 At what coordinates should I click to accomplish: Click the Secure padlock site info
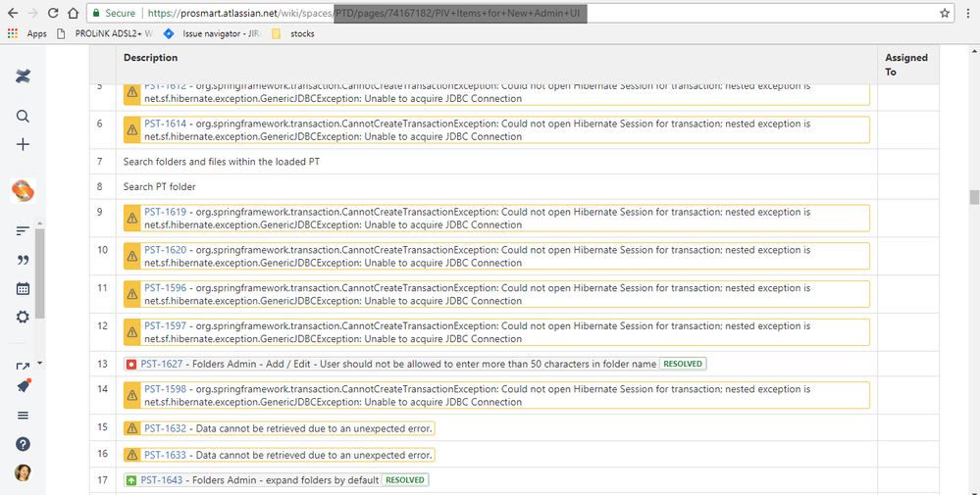113,13
